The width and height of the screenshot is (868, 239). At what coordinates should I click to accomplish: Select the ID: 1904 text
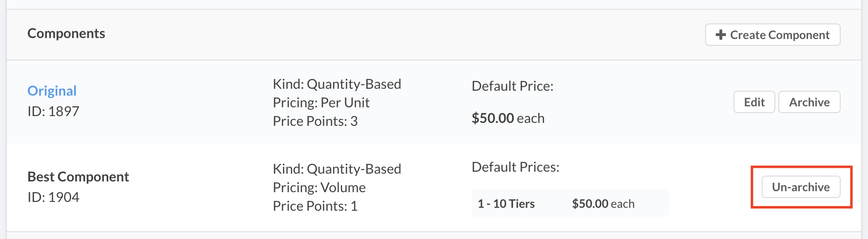(x=53, y=198)
